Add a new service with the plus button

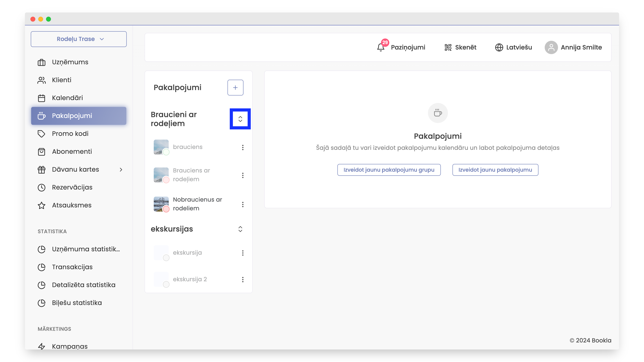point(235,88)
